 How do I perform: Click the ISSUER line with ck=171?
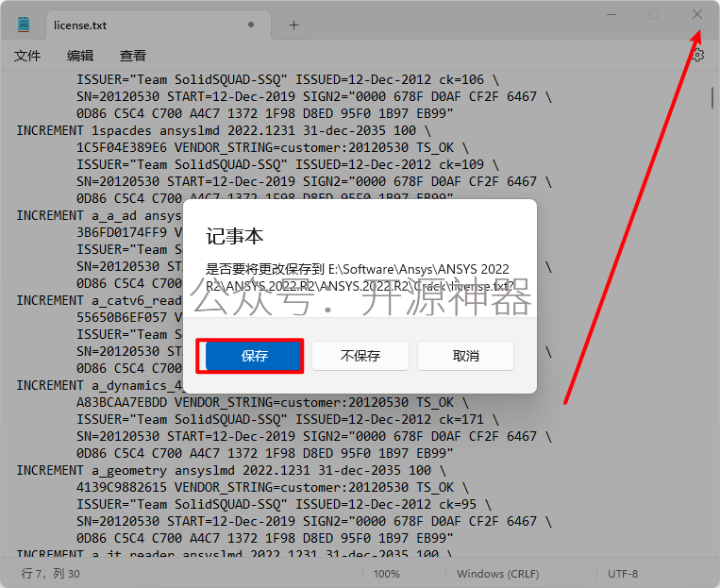click(288, 419)
